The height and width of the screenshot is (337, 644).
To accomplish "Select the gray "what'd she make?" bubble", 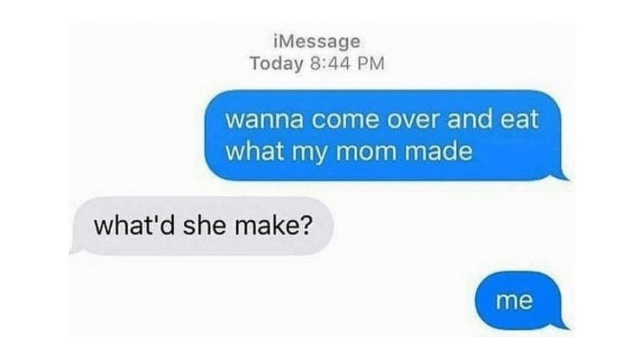I will pos(202,226).
